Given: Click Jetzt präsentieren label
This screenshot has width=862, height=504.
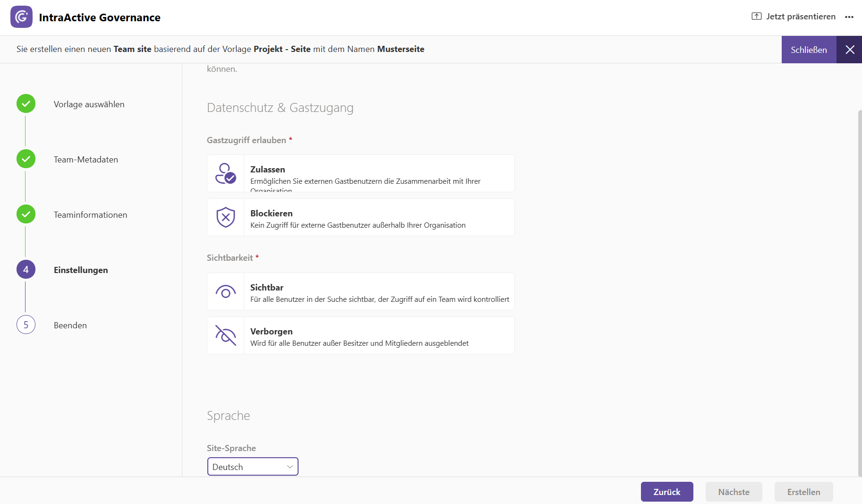Looking at the screenshot, I should click(x=801, y=17).
